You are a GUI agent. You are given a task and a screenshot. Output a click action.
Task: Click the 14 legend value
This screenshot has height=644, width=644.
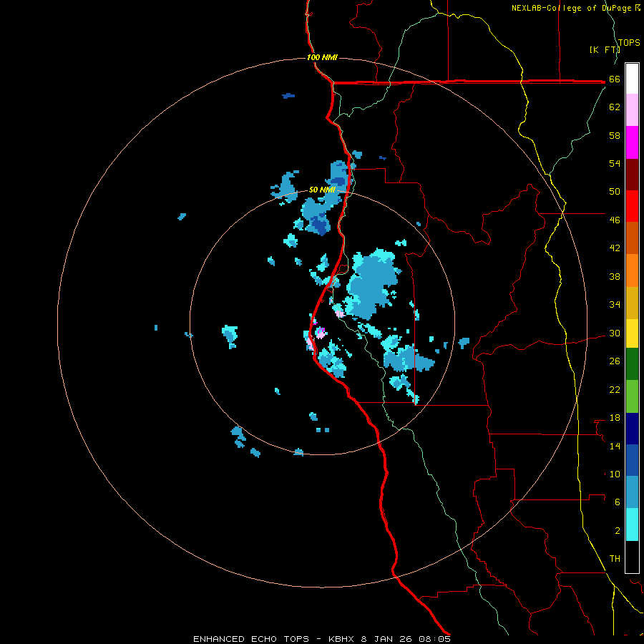pos(615,446)
